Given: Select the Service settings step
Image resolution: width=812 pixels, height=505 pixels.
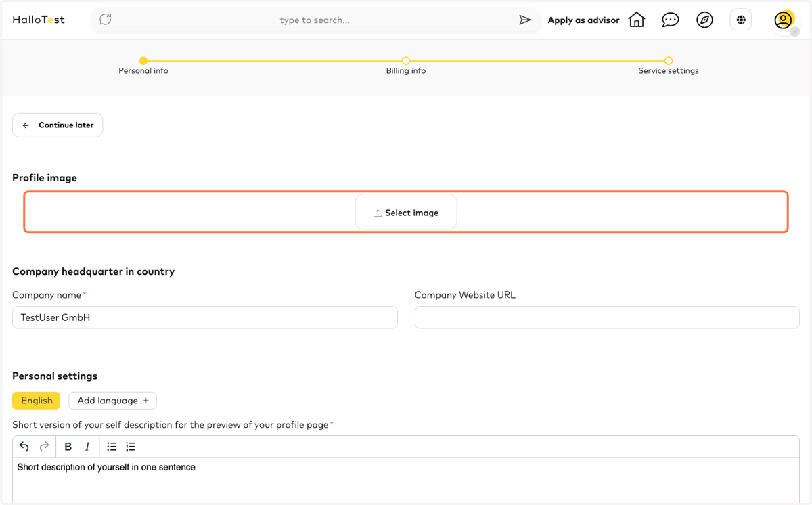Looking at the screenshot, I should tap(669, 66).
